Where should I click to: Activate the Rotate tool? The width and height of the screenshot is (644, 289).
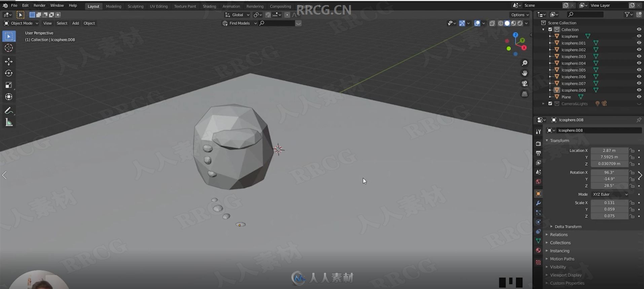tap(9, 73)
